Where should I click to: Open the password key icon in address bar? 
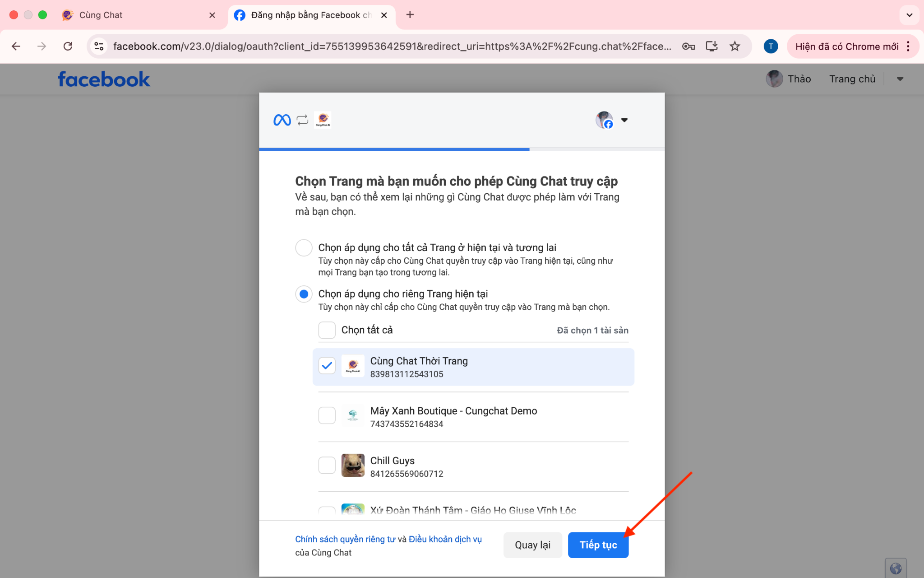tap(688, 46)
